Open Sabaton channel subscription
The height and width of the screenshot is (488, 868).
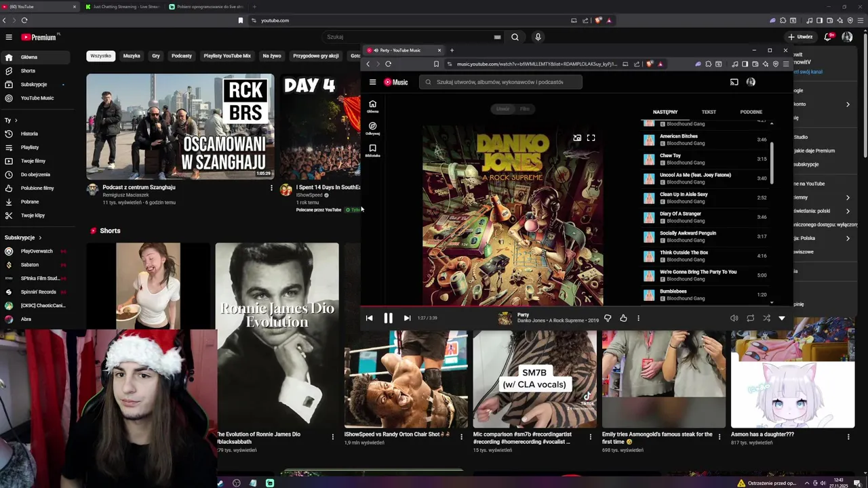click(x=30, y=264)
